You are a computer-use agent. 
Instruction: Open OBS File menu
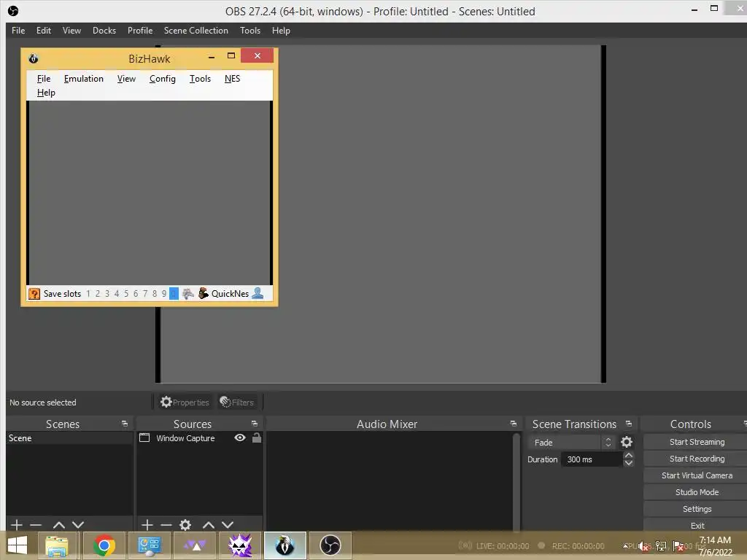18,31
